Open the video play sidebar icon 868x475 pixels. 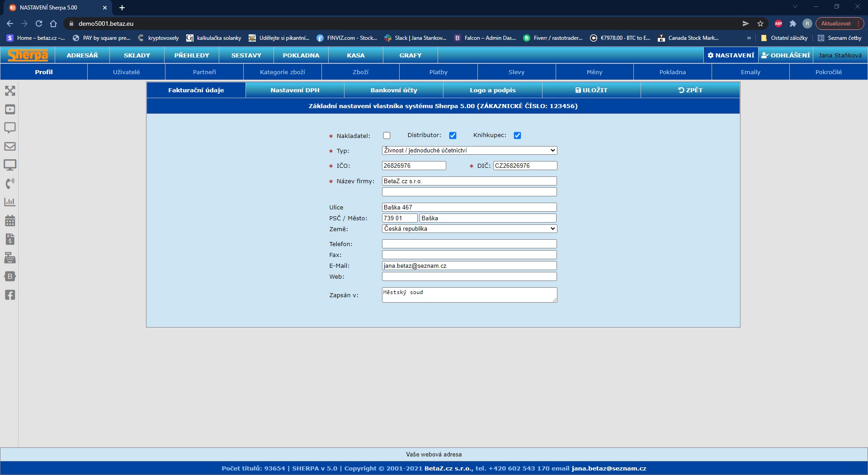tap(10, 109)
